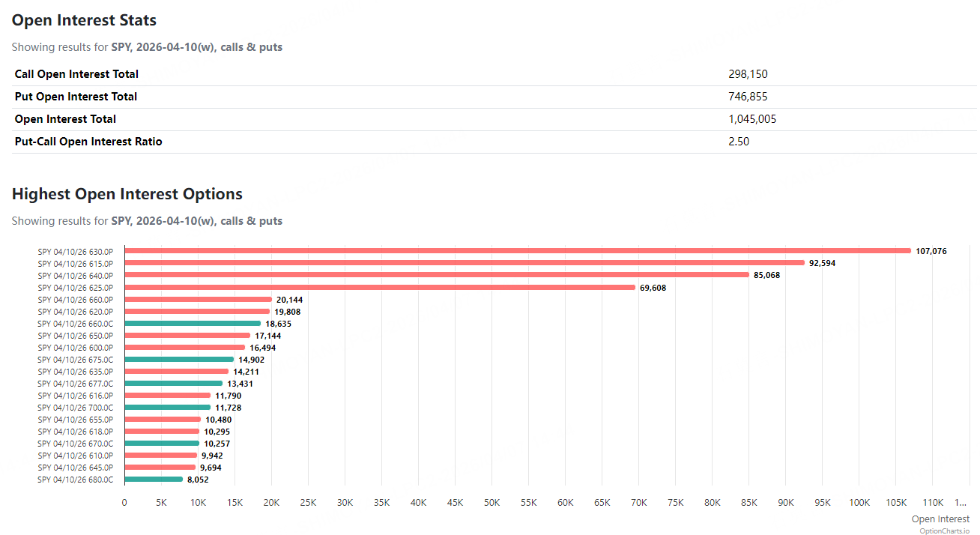The height and width of the screenshot is (535, 980).
Task: Click the Put-Call Open Interest Ratio label
Action: (x=88, y=142)
